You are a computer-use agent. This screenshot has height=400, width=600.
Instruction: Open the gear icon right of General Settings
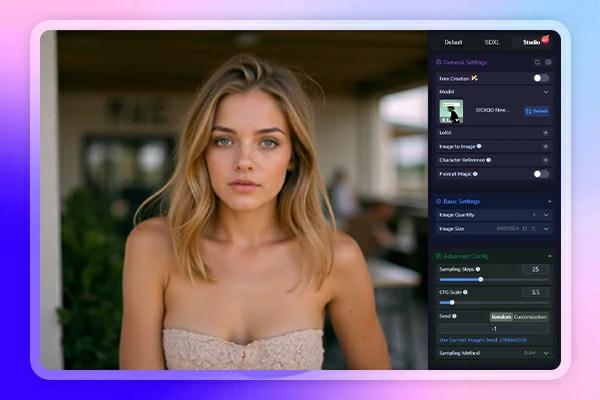click(548, 62)
